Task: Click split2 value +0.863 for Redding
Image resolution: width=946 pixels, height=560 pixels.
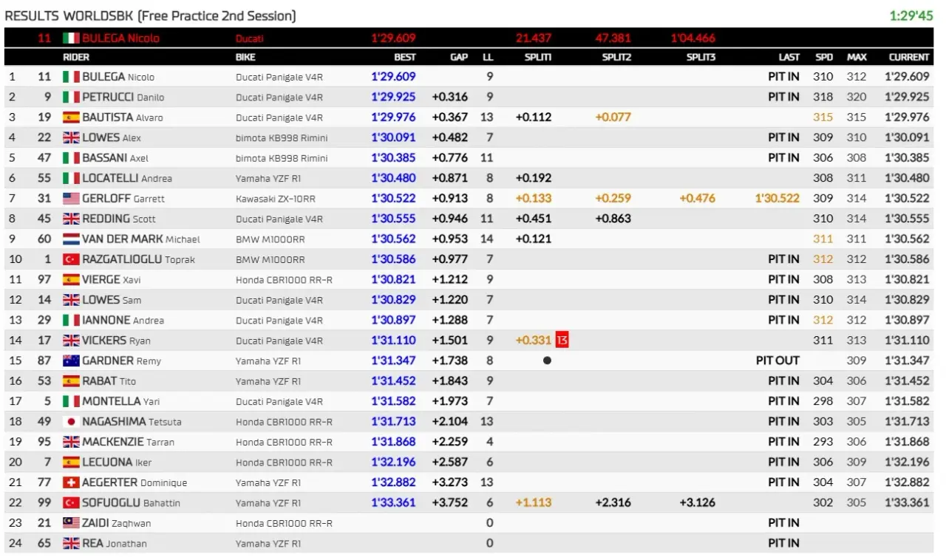Action: point(613,219)
